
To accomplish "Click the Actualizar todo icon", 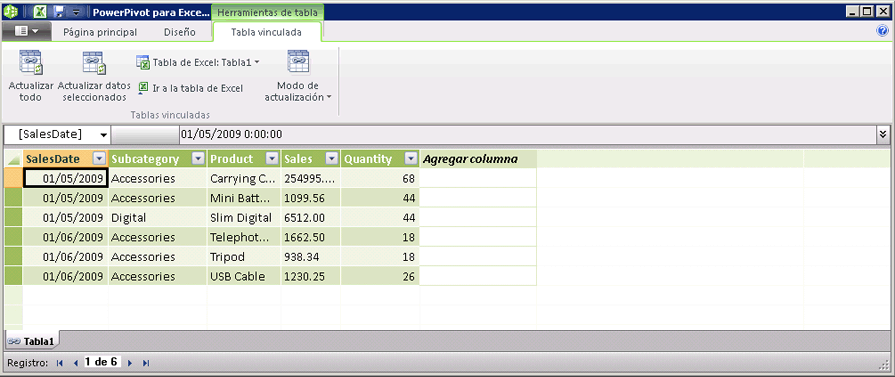I will (x=31, y=62).
